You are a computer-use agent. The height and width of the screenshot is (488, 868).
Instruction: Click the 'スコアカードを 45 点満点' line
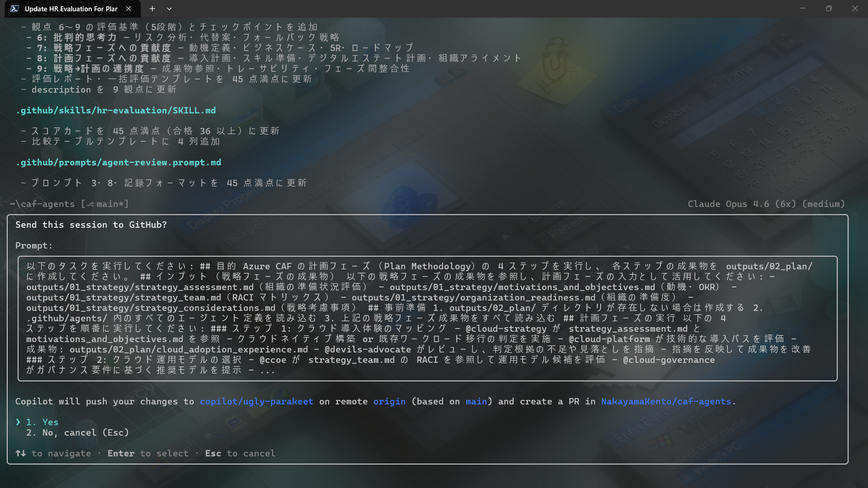coord(150,131)
